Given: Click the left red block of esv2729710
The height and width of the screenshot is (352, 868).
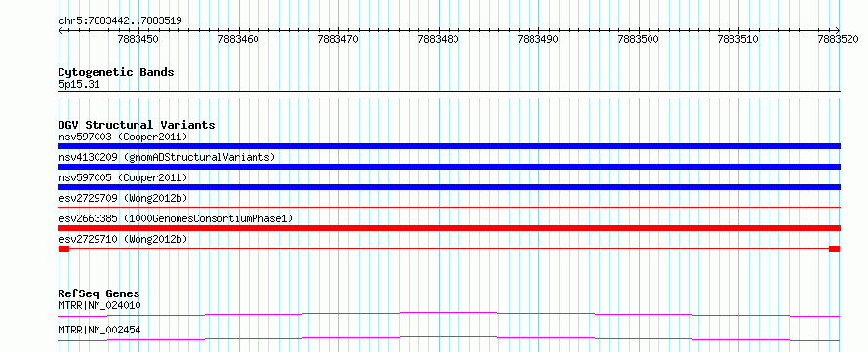Looking at the screenshot, I should [63, 249].
